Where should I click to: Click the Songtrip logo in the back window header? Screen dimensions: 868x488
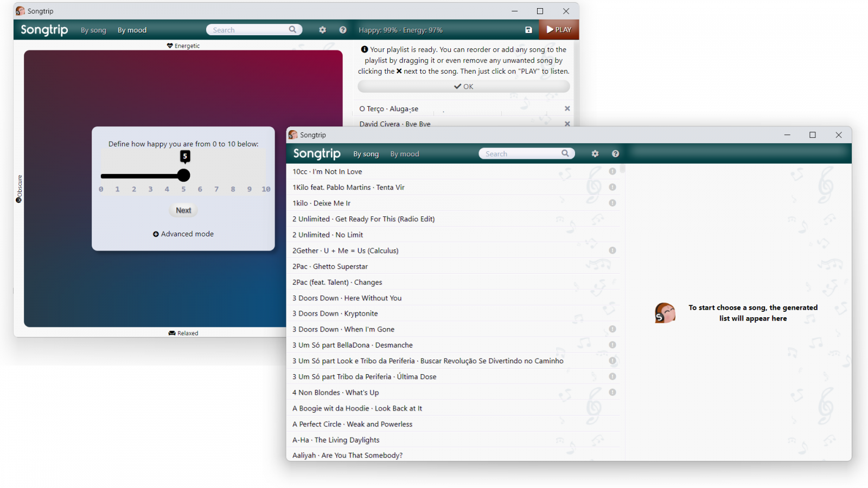click(44, 30)
